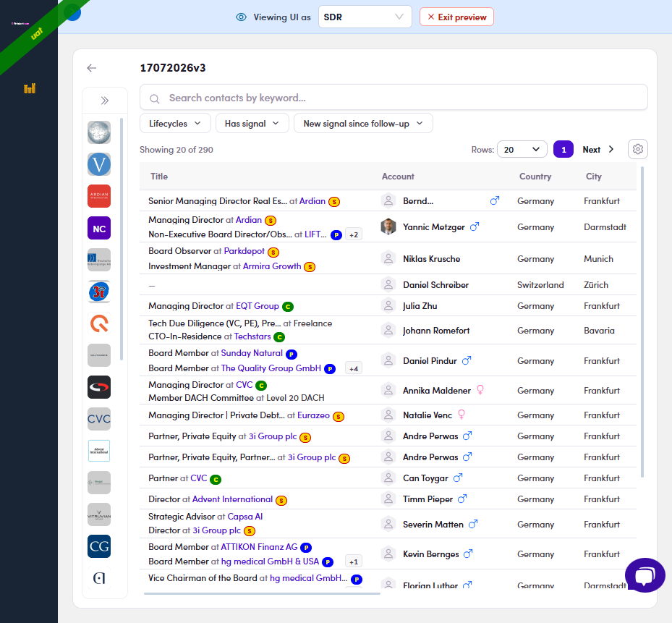Click the table's horizontal scrollbar
Viewport: 672px width, 623px height.
pos(262,594)
